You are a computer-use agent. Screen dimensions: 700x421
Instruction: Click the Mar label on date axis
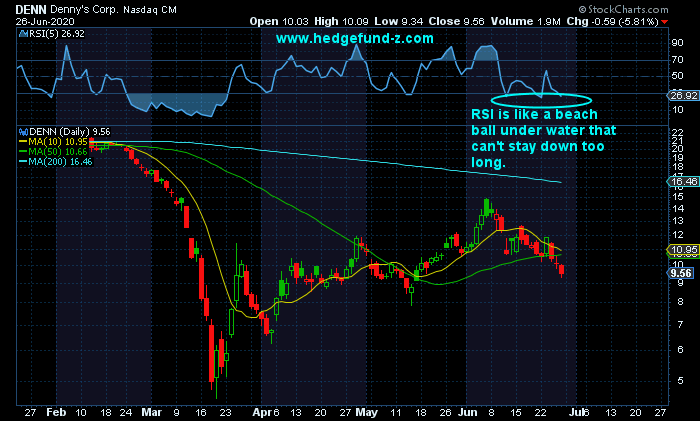pos(151,412)
